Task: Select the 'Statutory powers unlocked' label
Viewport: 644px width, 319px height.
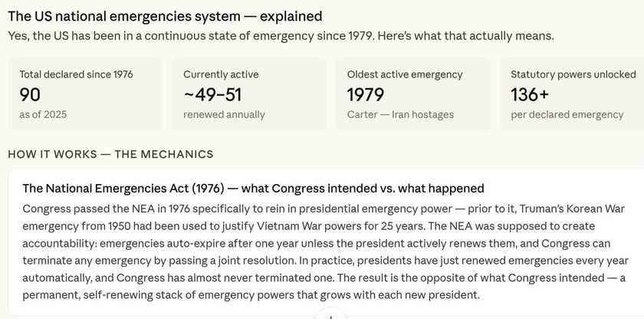Action: point(573,74)
